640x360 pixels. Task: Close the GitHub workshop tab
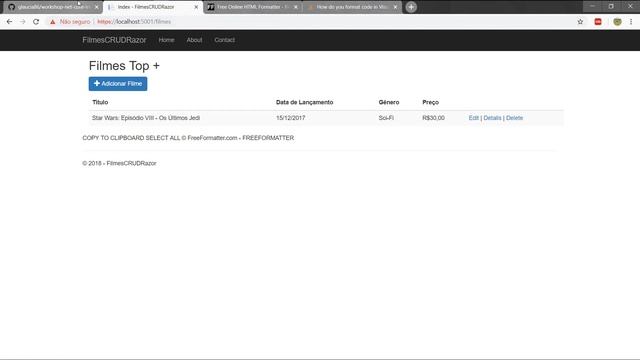[x=96, y=7]
